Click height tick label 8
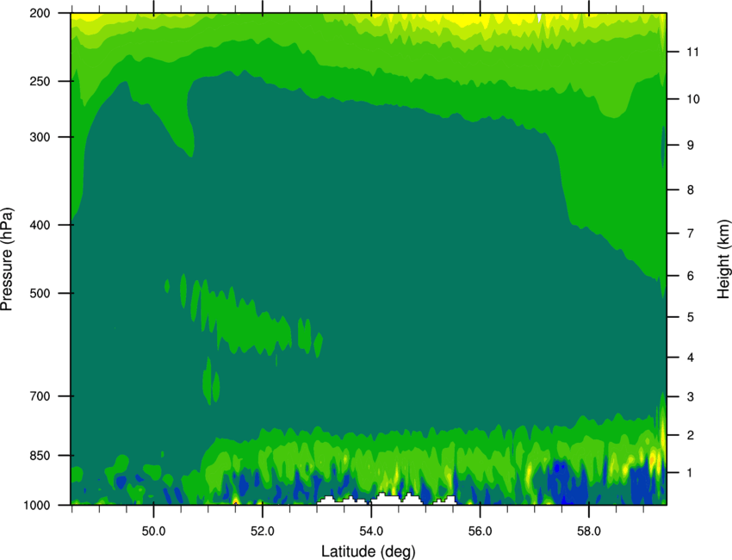Screen dimensions: 732x560 click(691, 190)
